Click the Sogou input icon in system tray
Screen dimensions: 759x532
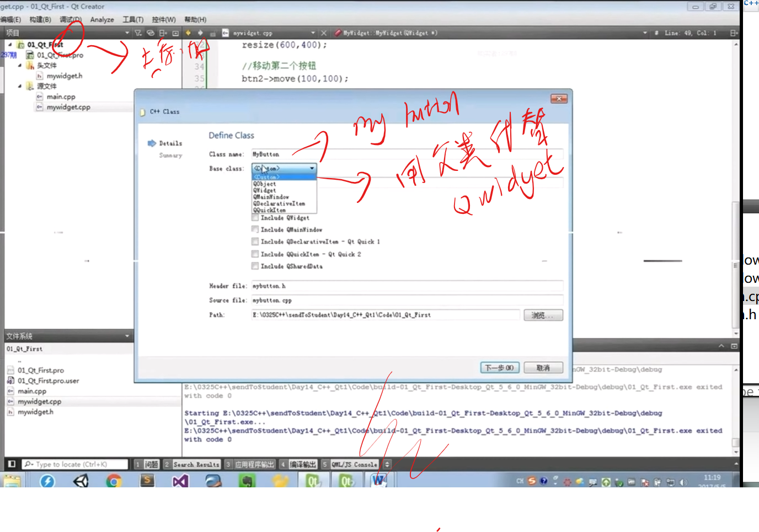[532, 481]
